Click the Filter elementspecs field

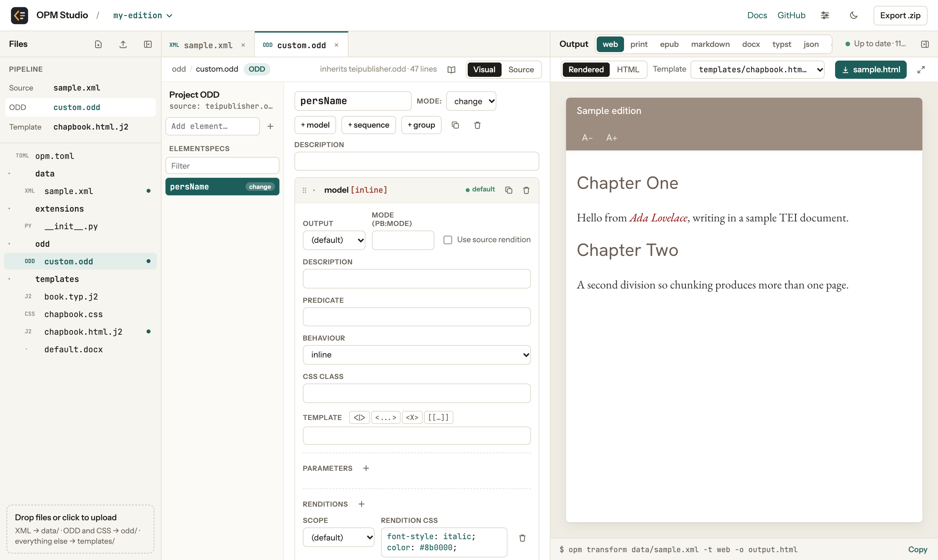click(x=222, y=166)
